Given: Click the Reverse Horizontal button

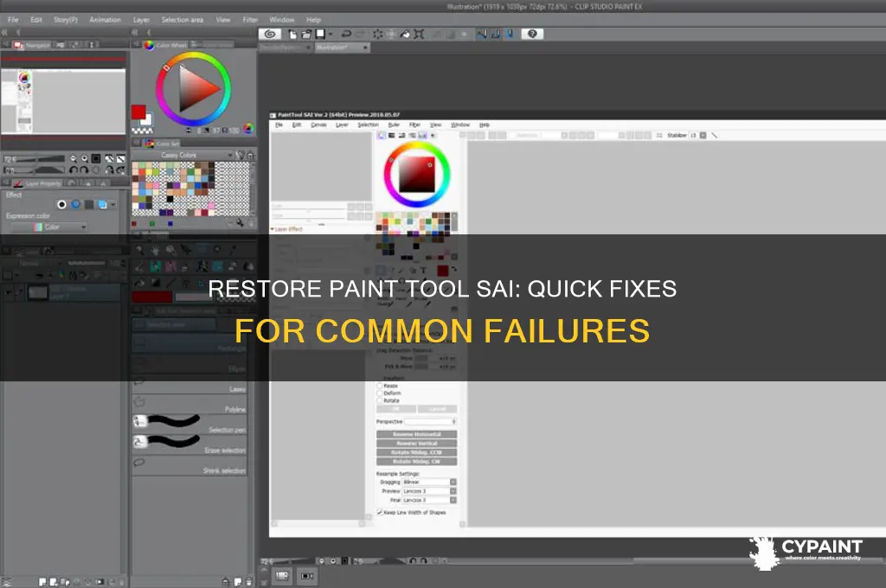Looking at the screenshot, I should tap(417, 434).
